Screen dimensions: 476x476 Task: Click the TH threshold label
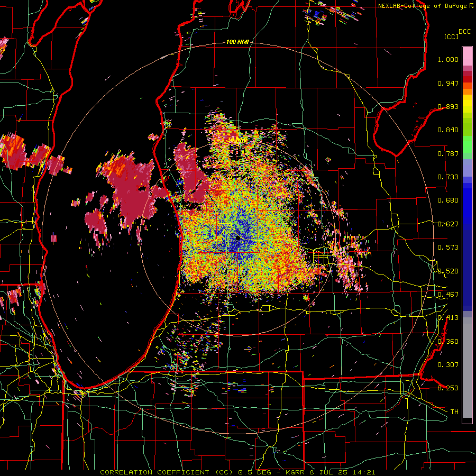454,412
